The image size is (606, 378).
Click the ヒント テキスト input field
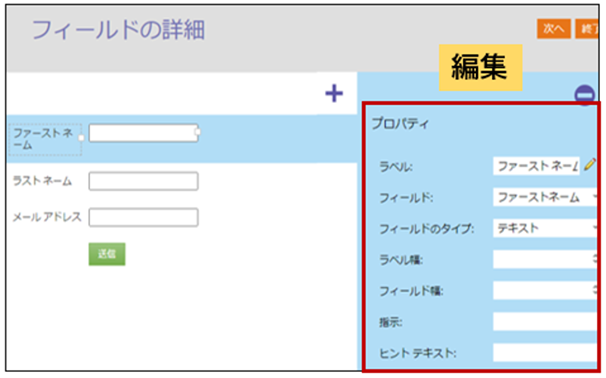coord(545,352)
